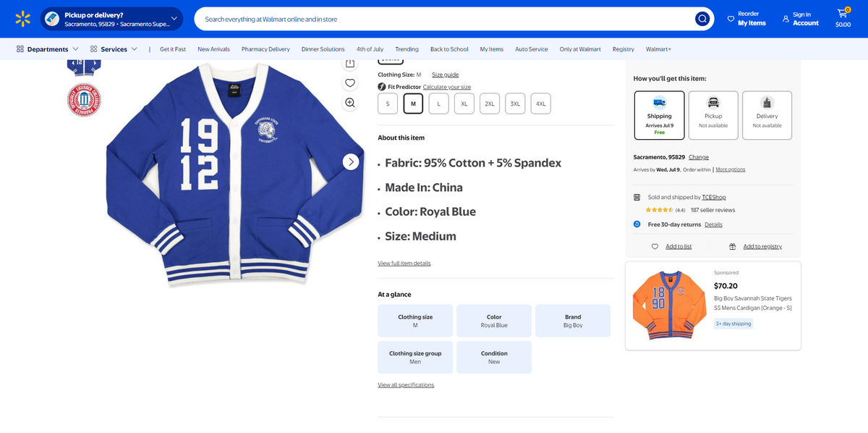Click the search input field

click(x=446, y=19)
